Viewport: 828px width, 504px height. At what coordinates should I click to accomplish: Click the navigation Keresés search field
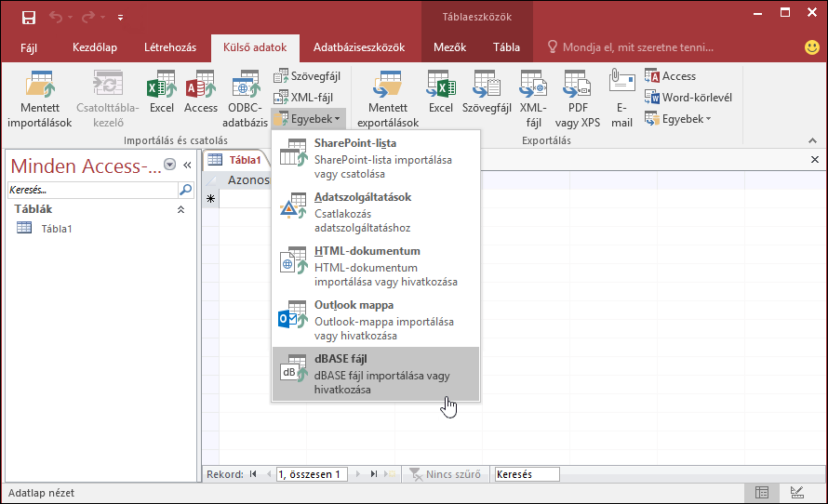93,190
